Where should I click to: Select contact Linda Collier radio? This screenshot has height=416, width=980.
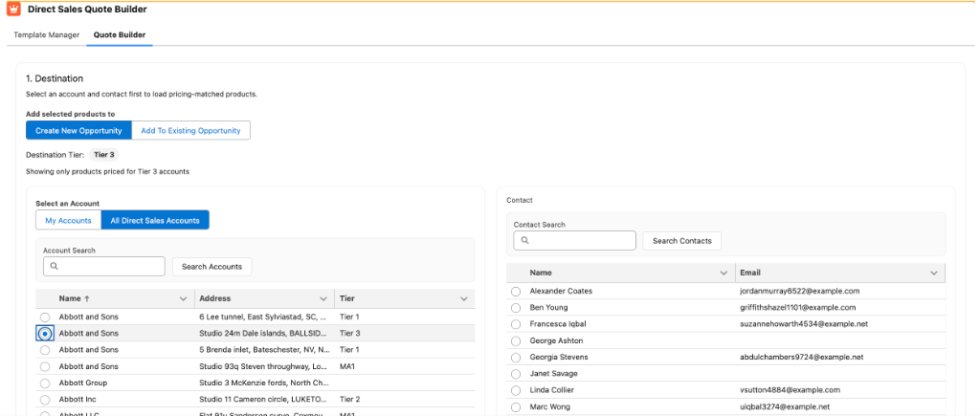pos(516,390)
